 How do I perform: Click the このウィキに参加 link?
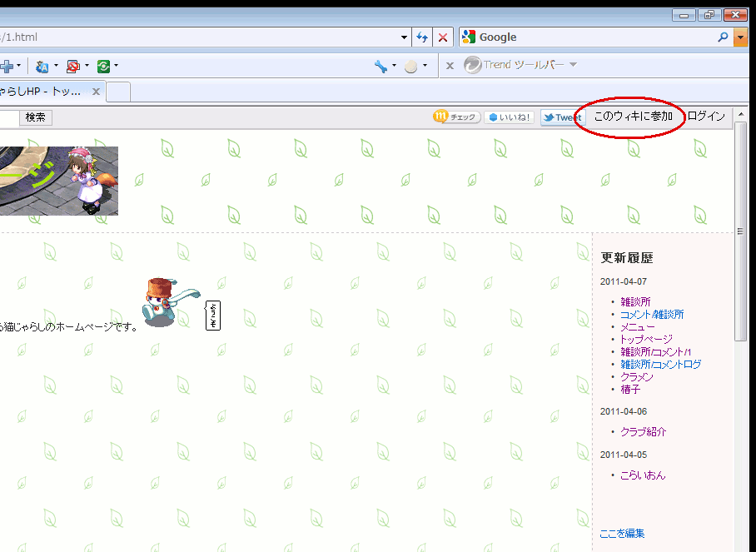pyautogui.click(x=633, y=117)
